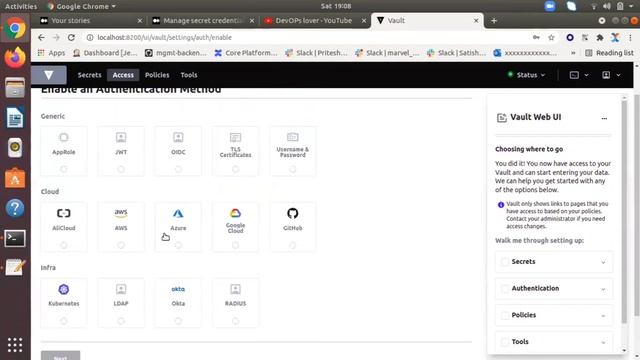The height and width of the screenshot is (360, 640).
Task: Select the Kubernetes logo icon
Action: 64,289
